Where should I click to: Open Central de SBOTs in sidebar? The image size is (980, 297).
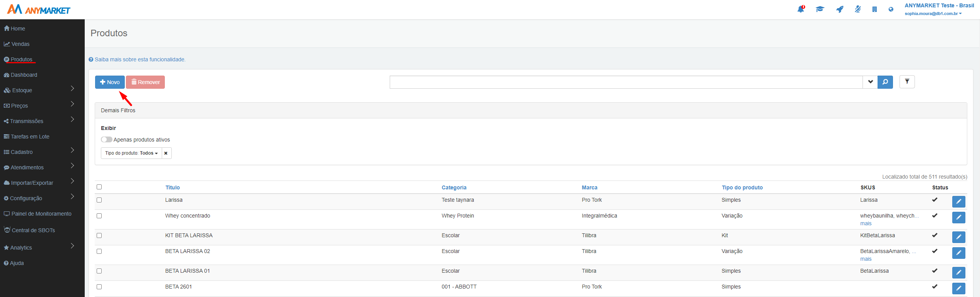(30, 230)
